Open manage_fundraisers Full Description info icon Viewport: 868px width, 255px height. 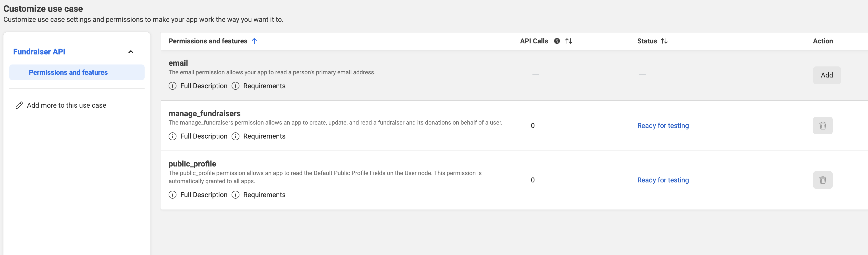click(173, 136)
